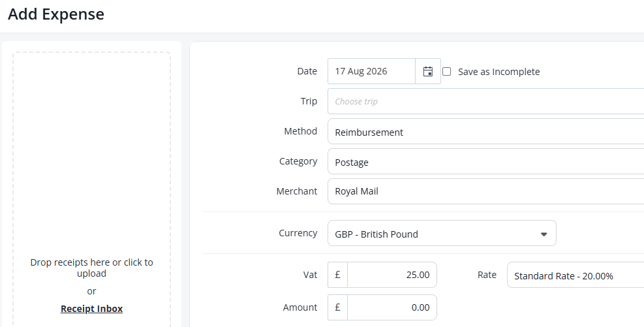Click the Merchant field with Royal Mail

click(485, 191)
